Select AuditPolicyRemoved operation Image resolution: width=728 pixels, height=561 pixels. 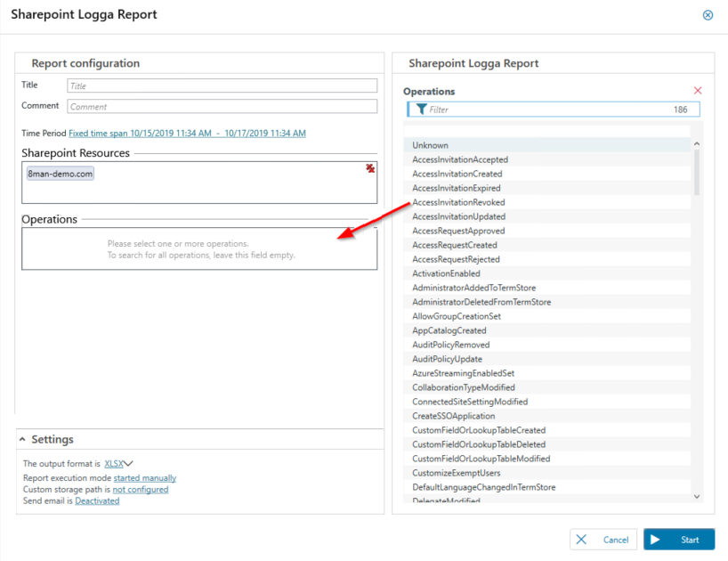(x=450, y=345)
